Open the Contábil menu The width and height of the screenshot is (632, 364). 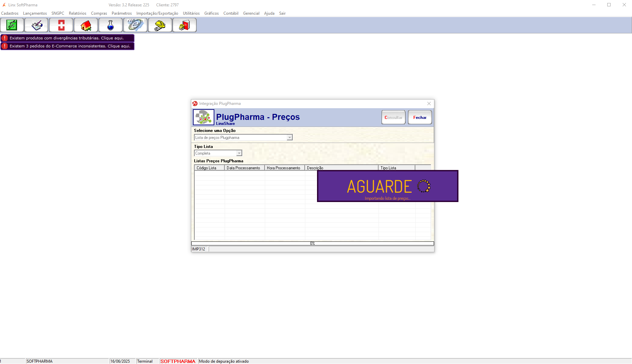[231, 13]
